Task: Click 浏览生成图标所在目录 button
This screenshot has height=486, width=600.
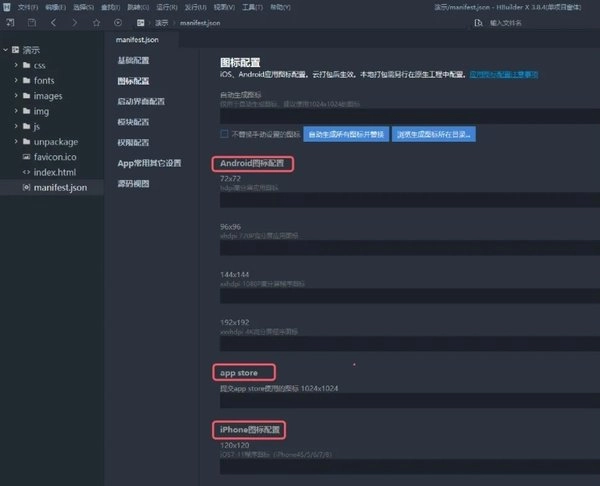Action: pyautogui.click(x=433, y=134)
